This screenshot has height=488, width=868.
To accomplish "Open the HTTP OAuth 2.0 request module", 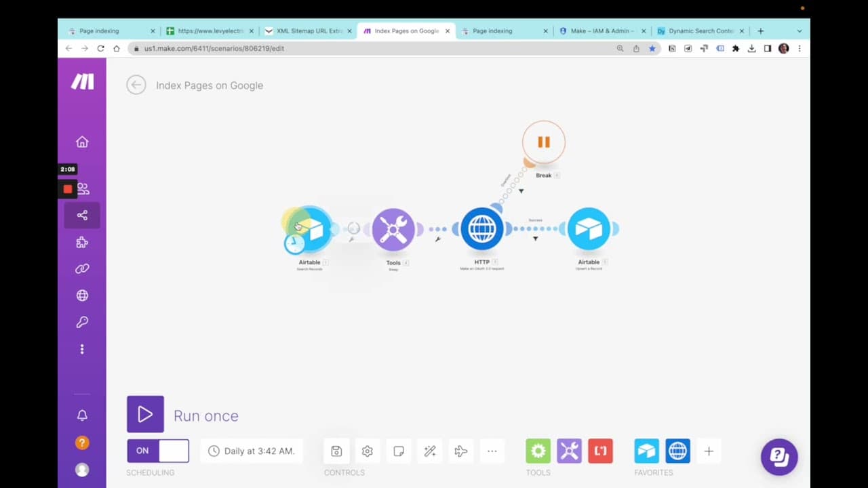I will [x=481, y=228].
